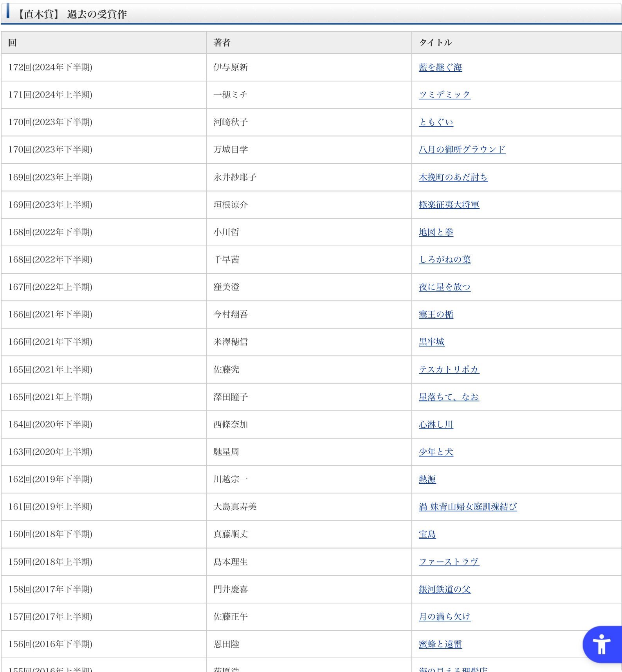The width and height of the screenshot is (622, 672).
Task: Select author name 河﨑秋子
Action: pos(231,122)
